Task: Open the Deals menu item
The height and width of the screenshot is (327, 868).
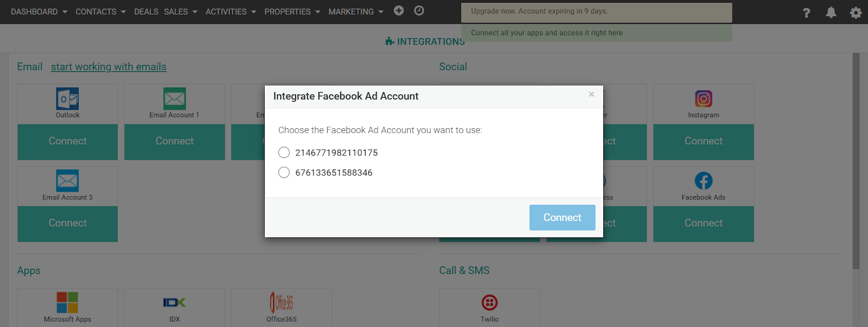Action: 146,11
